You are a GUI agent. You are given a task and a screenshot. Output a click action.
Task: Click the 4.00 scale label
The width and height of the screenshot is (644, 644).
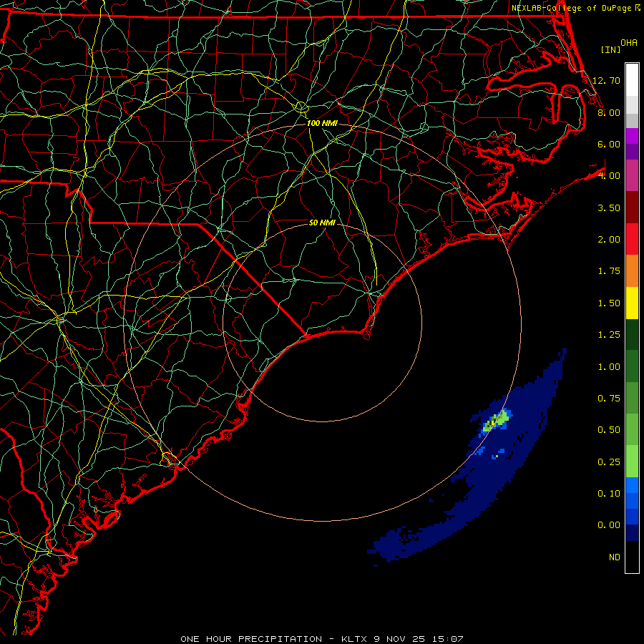point(609,176)
